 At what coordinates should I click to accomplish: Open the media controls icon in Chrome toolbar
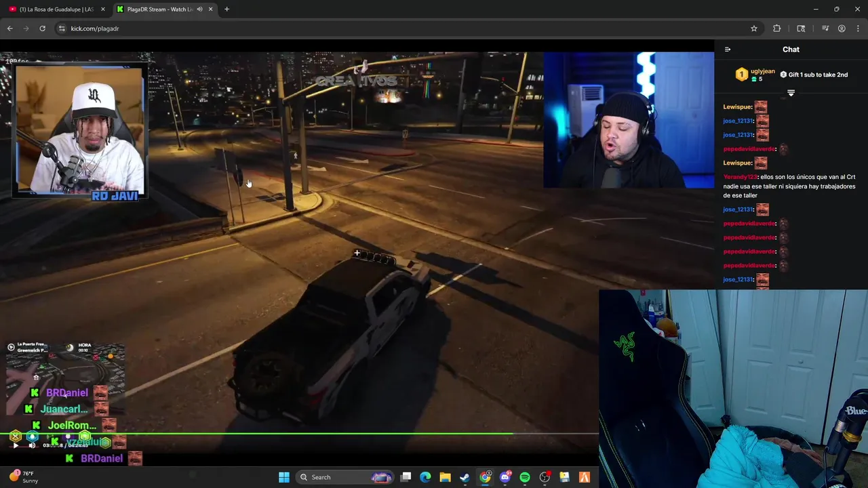pos(825,28)
